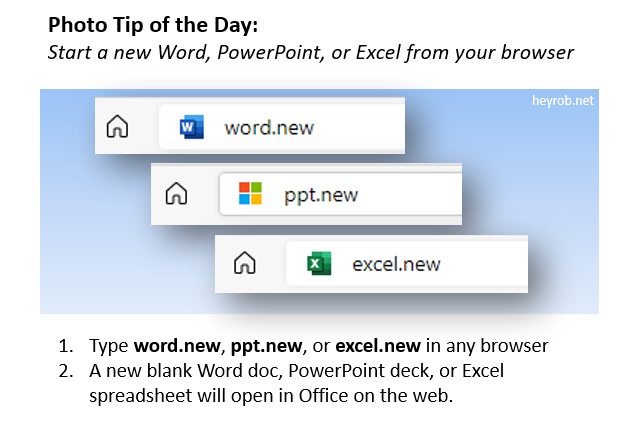Click the green Excel logo icon
The width and height of the screenshot is (635, 431).
[x=319, y=264]
